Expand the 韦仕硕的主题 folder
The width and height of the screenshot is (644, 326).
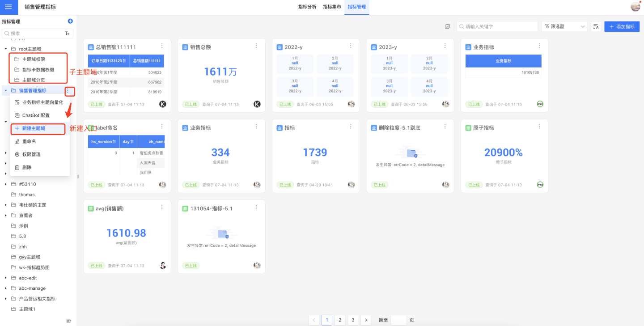tap(6, 205)
